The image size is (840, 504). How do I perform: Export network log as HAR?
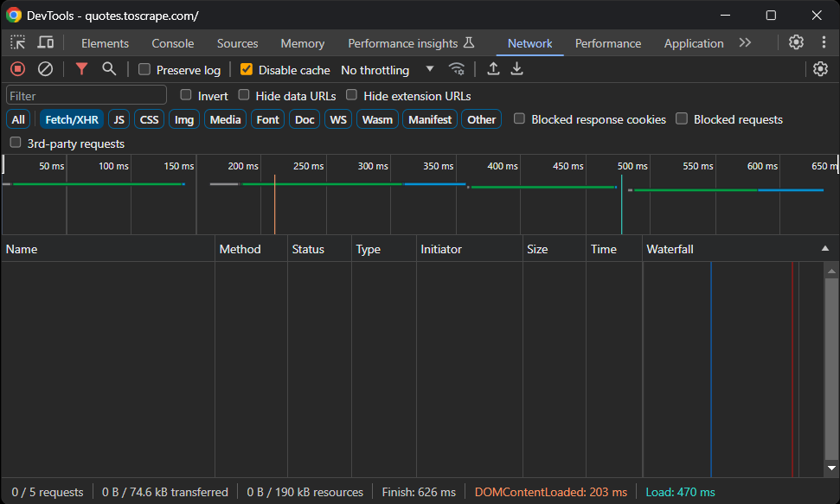(x=516, y=69)
